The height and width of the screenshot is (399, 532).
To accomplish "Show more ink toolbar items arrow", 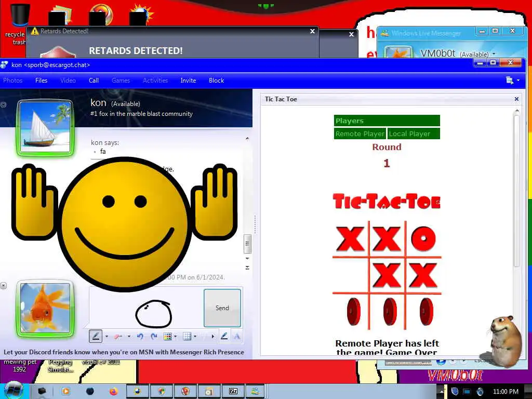I will (x=212, y=337).
